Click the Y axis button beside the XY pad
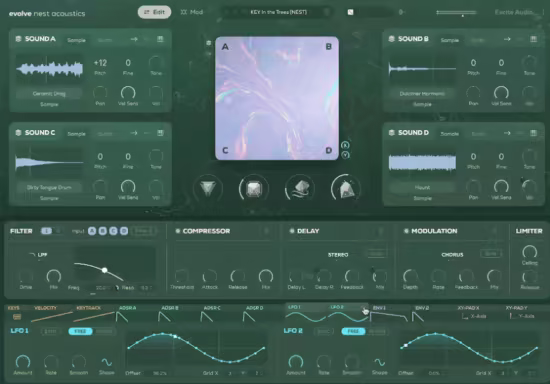Viewport: 550px width, 384px height. click(x=345, y=155)
